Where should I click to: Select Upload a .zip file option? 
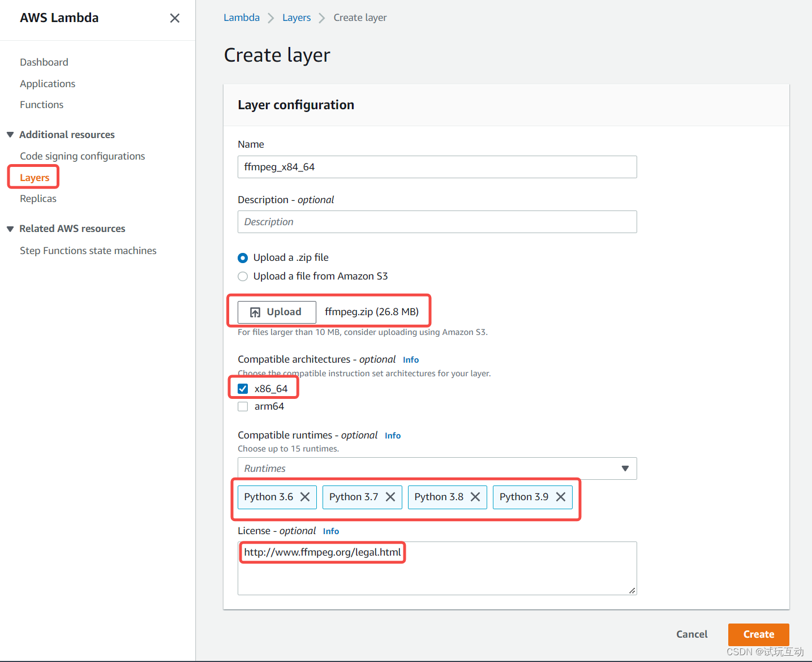click(x=243, y=258)
